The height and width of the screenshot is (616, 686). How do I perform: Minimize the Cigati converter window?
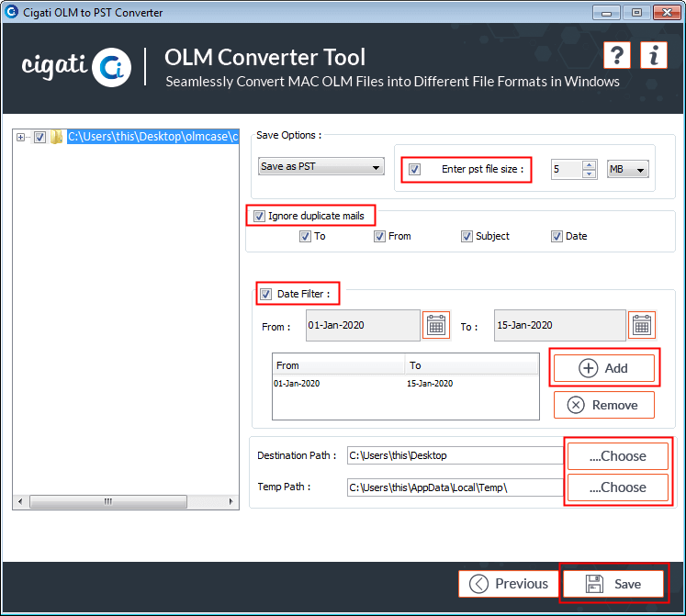point(606,13)
